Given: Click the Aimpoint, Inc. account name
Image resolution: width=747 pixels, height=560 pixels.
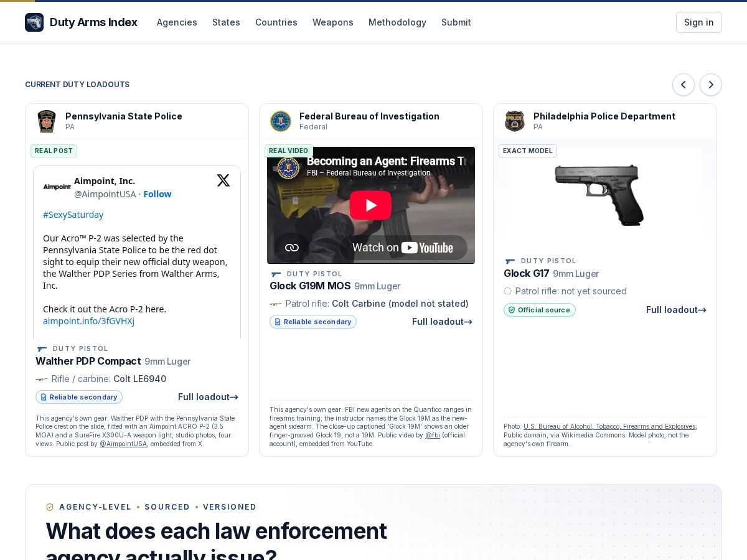Looking at the screenshot, I should [x=105, y=181].
